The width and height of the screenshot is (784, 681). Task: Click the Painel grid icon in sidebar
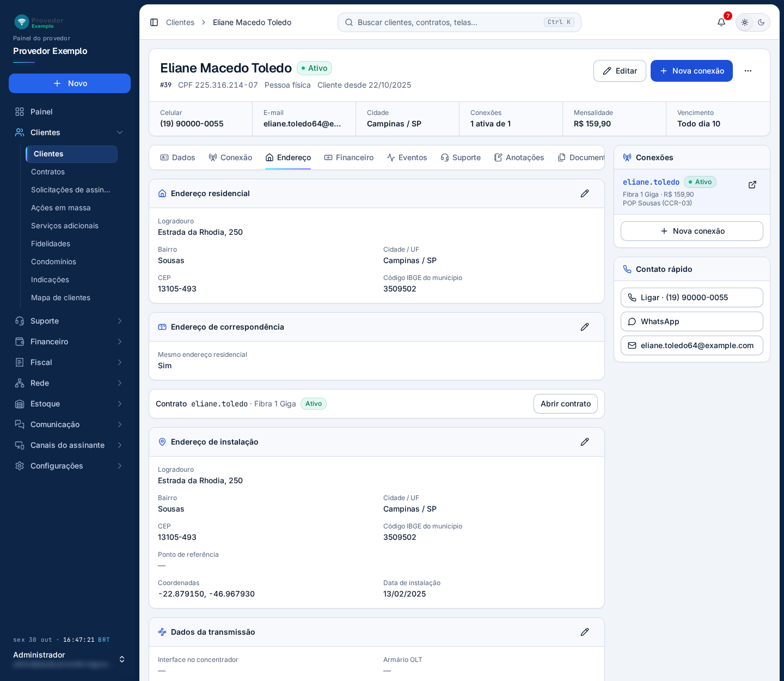(20, 112)
